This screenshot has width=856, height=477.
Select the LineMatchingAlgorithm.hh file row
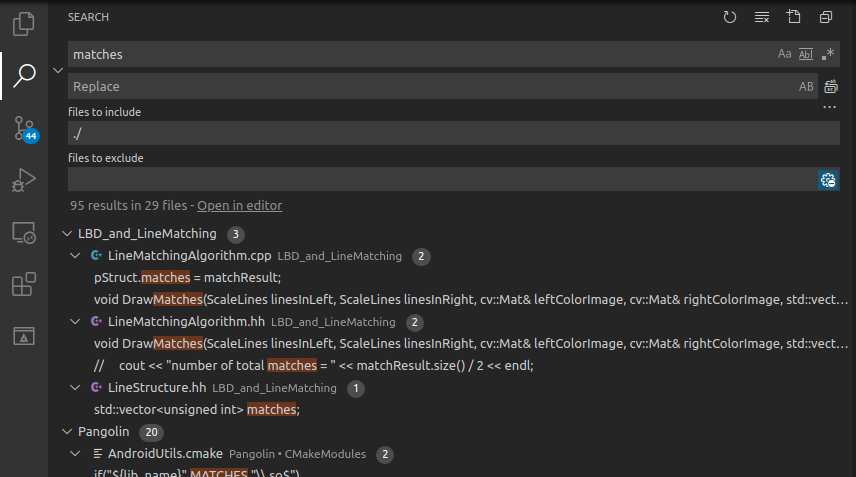click(x=452, y=321)
